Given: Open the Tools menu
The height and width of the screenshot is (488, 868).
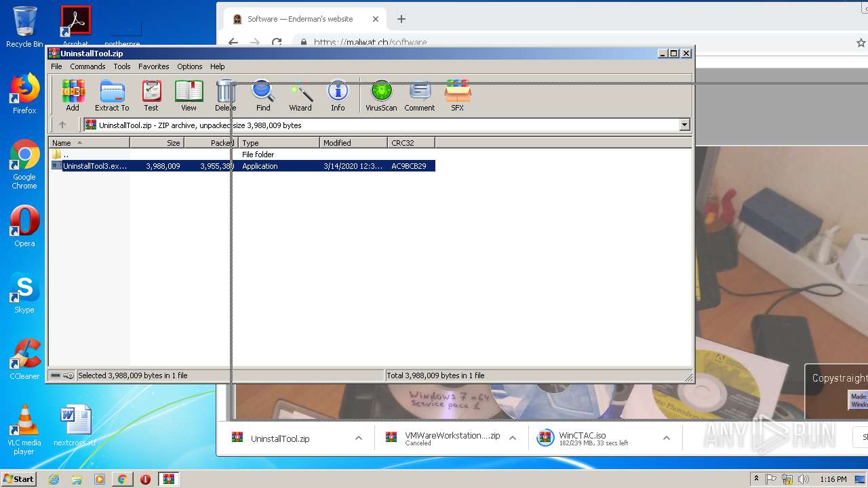Looking at the screenshot, I should (122, 66).
